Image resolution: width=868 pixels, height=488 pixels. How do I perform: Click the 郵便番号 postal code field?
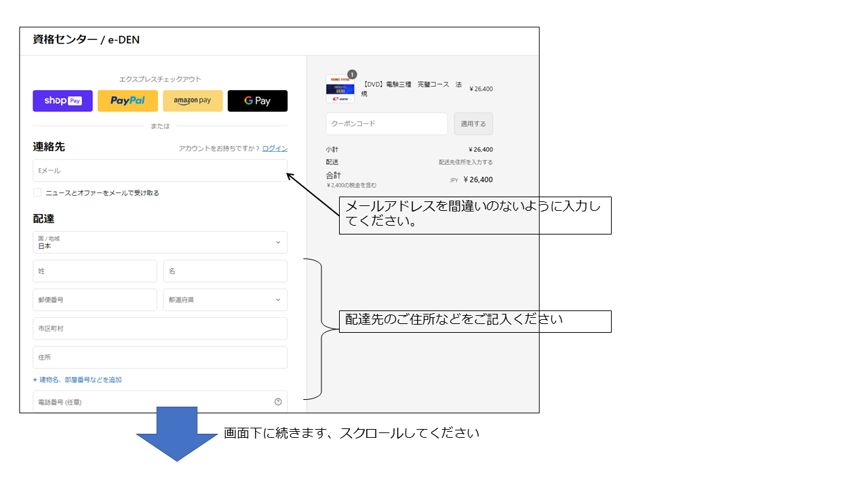pos(95,300)
